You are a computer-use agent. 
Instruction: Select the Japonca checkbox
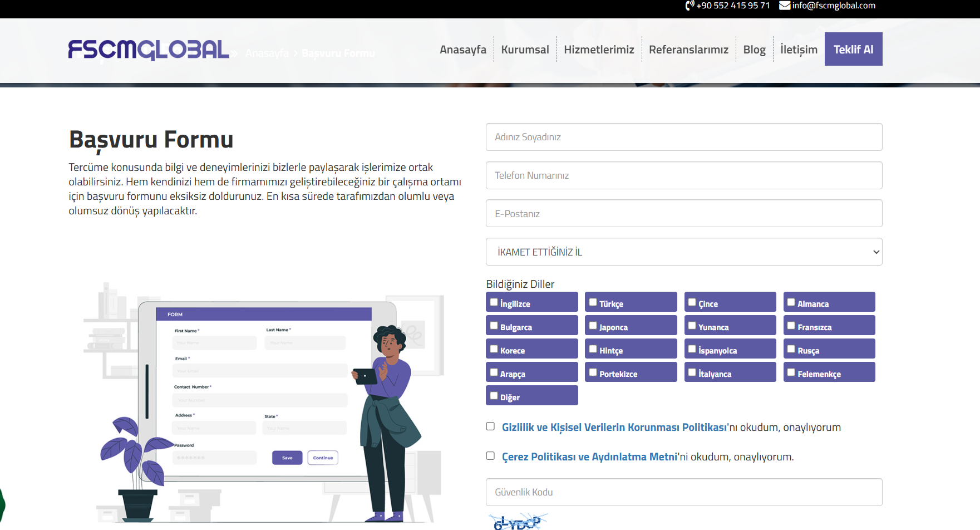(593, 326)
